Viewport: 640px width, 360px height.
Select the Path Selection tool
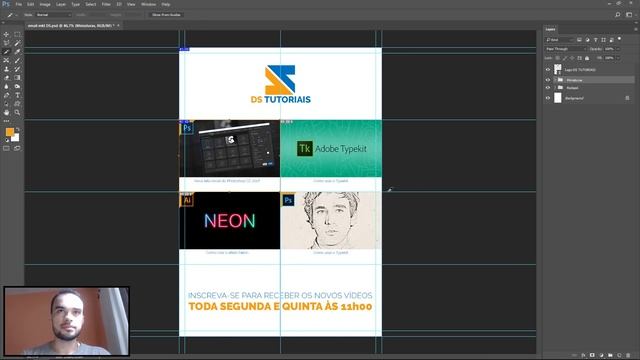point(6,104)
